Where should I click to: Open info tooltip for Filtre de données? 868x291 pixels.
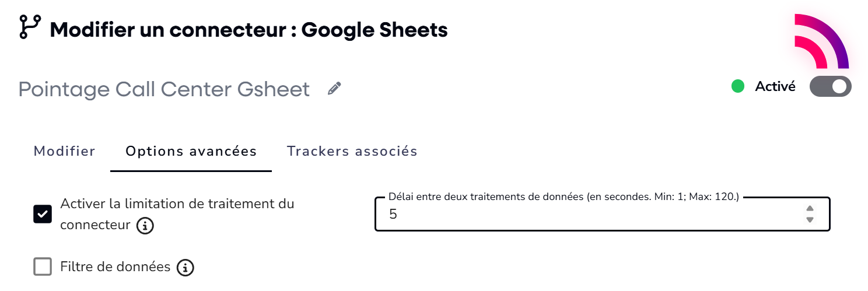pos(185,268)
